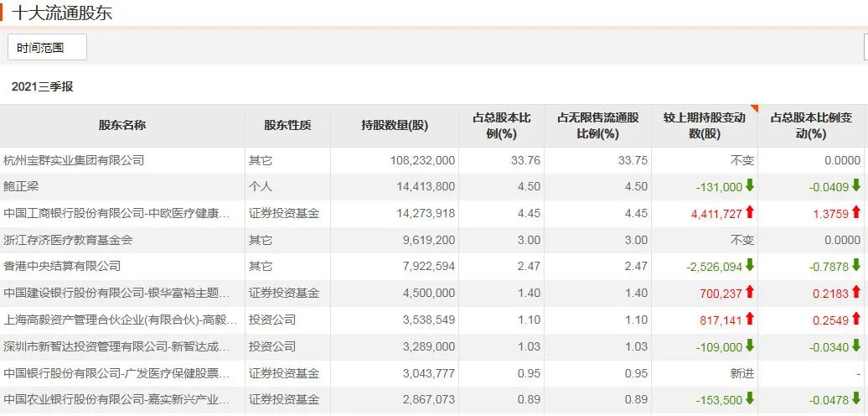Click holdings value 14,273,918
Image resolution: width=868 pixels, height=416 pixels.
click(x=426, y=213)
